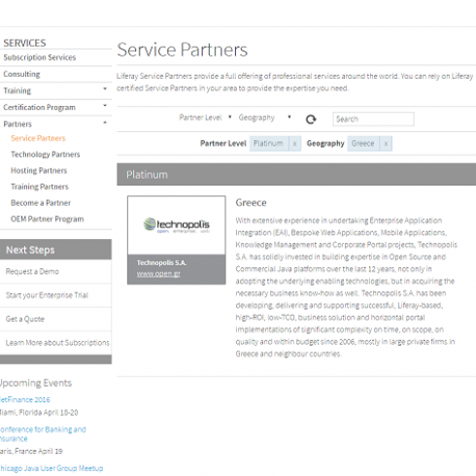Click Request a Demo

pos(32,271)
